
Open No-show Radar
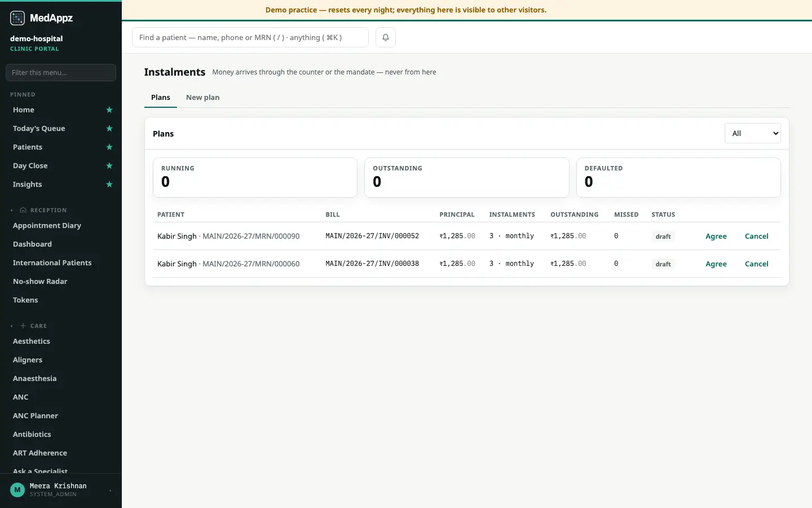40,282
